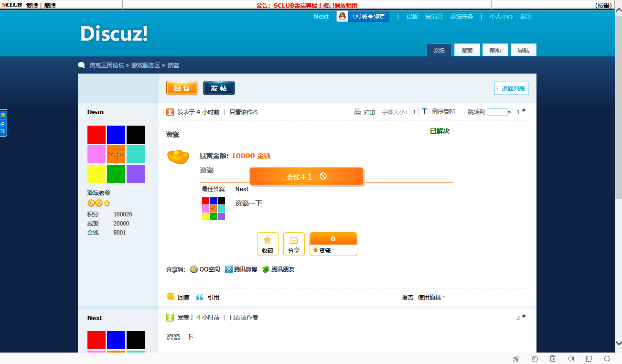Click the prohibited circle icon on popup
Viewport: 622px width, 364px height.
click(x=323, y=176)
